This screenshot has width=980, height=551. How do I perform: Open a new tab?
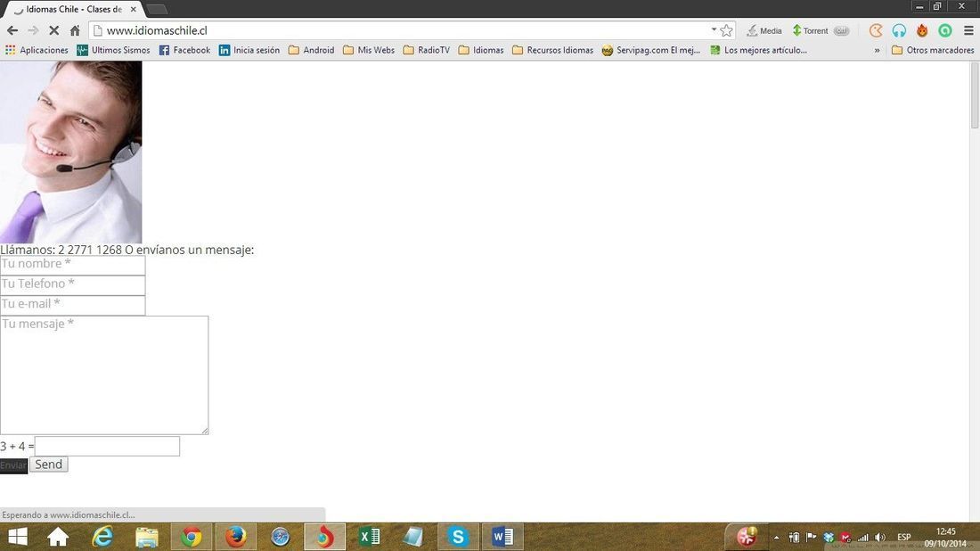tap(156, 10)
